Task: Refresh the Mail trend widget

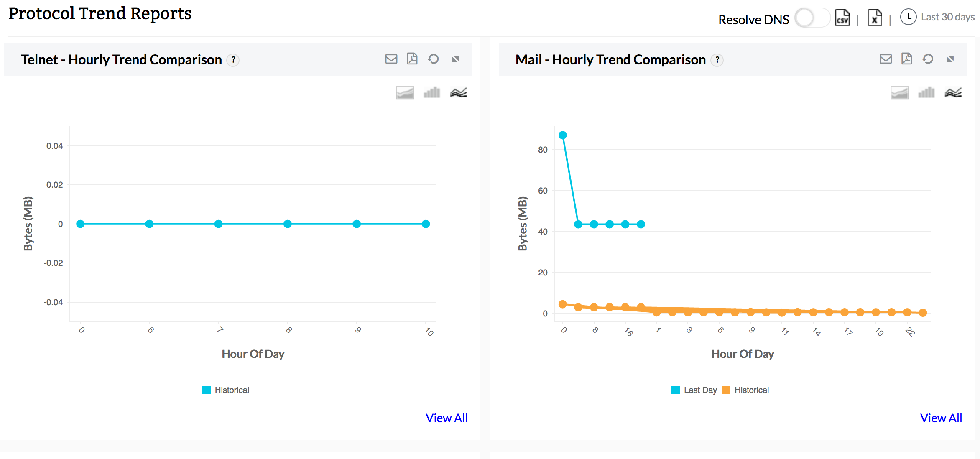Action: (x=928, y=59)
